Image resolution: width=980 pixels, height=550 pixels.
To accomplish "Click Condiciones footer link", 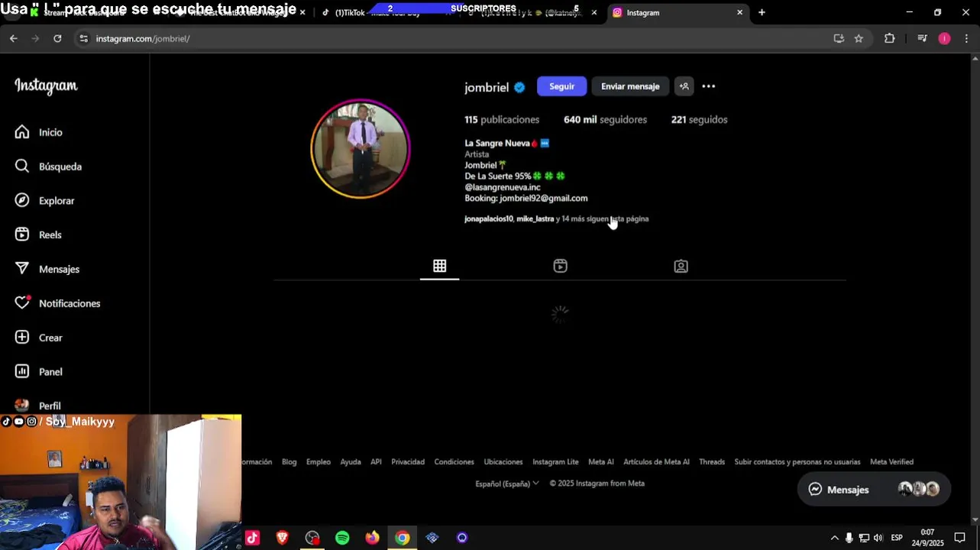I will 454,462.
